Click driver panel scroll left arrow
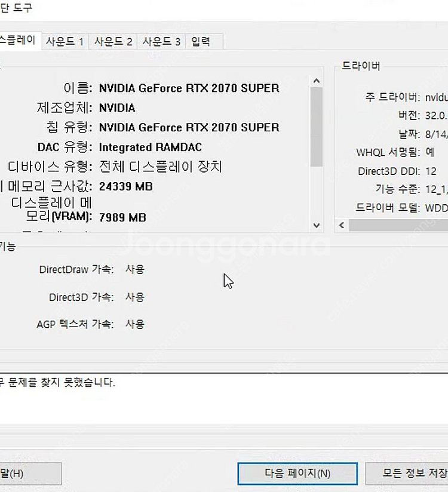448x492 pixels. [x=342, y=225]
